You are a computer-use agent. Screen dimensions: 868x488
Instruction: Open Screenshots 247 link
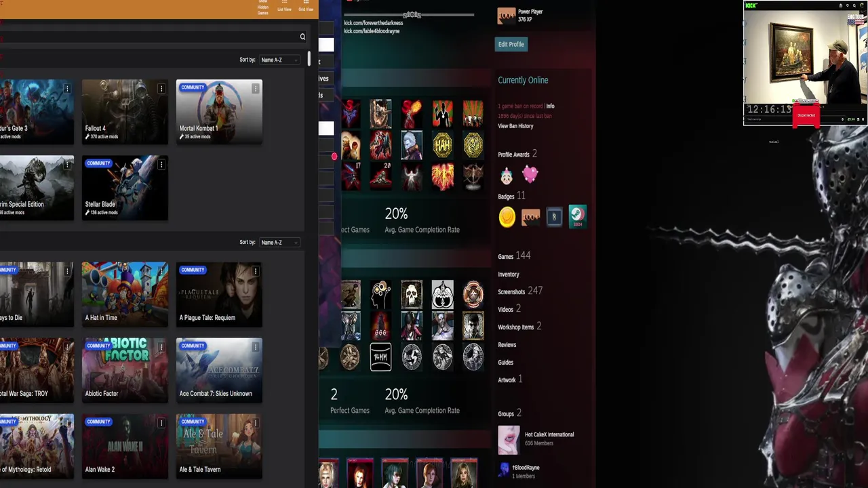(x=520, y=291)
